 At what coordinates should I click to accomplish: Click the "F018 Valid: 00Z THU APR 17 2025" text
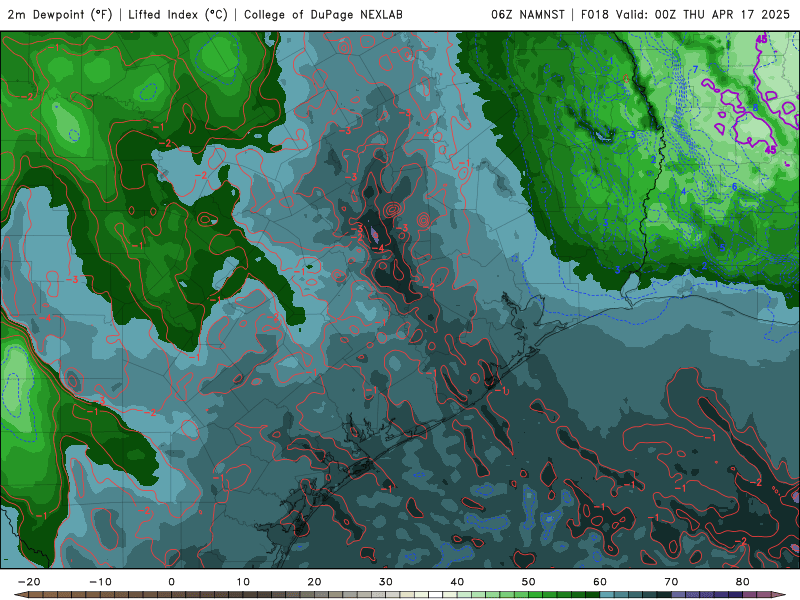[685, 15]
